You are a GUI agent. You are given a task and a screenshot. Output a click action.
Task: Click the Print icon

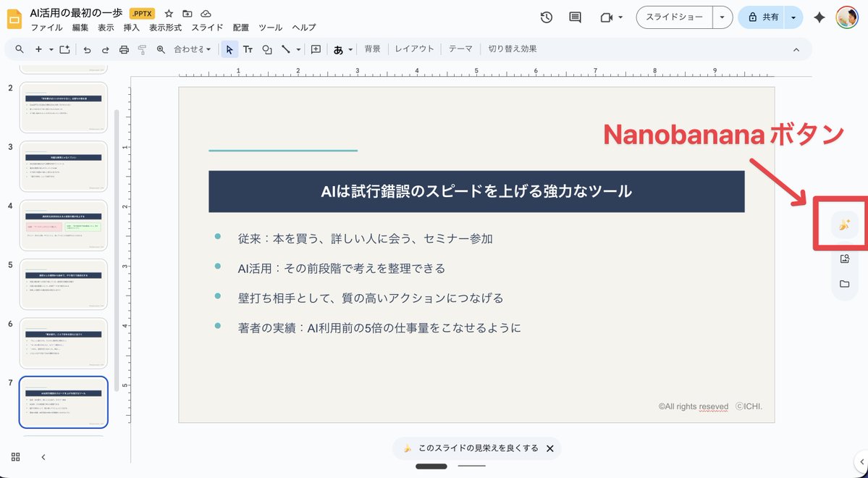tap(124, 49)
